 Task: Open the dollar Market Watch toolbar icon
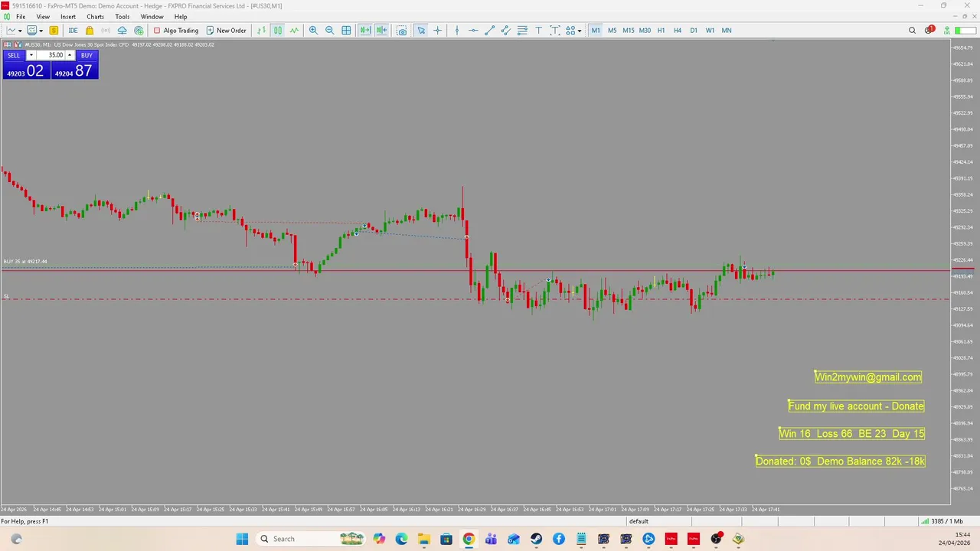click(54, 31)
